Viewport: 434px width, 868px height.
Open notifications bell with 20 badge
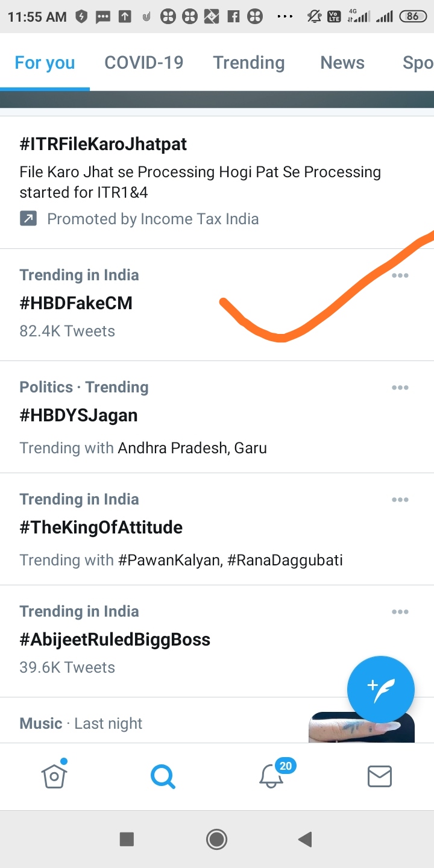pyautogui.click(x=272, y=776)
